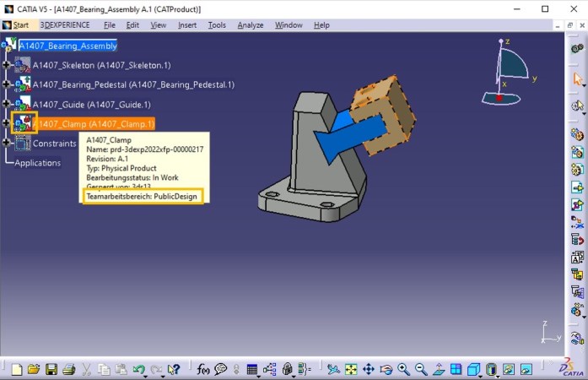Open a file with the folder icon
588x380 pixels.
(x=34, y=370)
